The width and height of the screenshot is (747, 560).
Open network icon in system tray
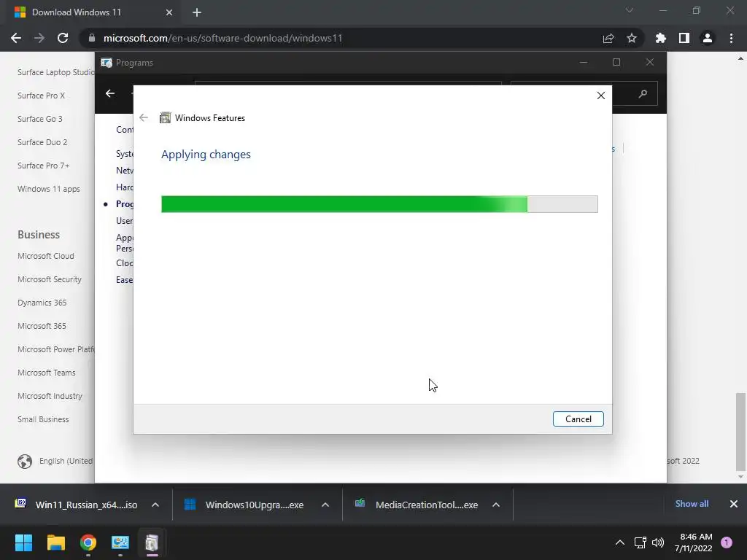pyautogui.click(x=640, y=542)
